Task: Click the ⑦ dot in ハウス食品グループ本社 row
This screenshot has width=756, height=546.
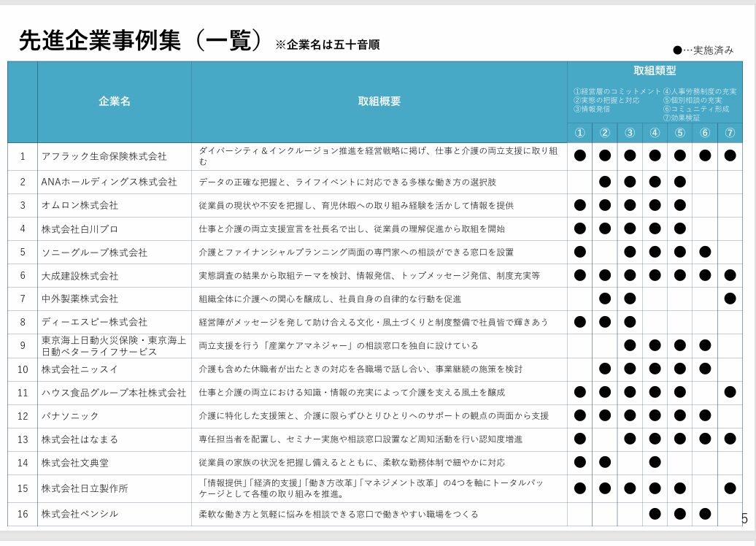Action: point(730,392)
